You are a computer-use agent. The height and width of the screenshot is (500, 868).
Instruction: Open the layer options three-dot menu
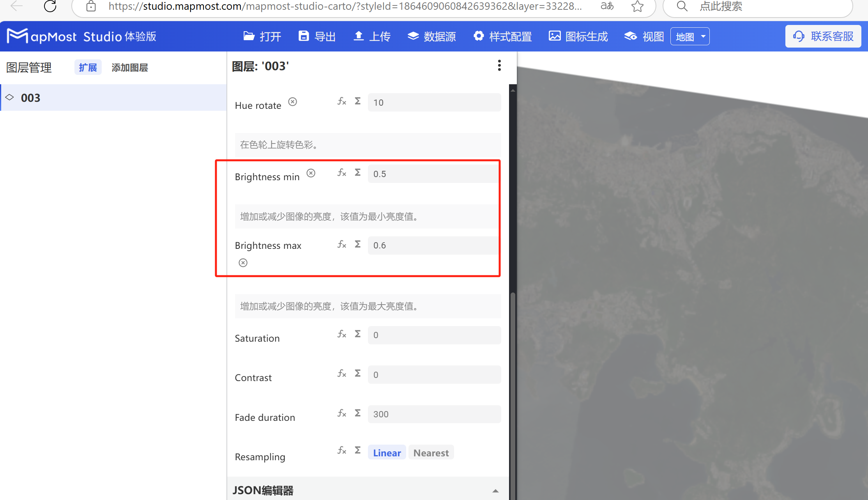(499, 66)
